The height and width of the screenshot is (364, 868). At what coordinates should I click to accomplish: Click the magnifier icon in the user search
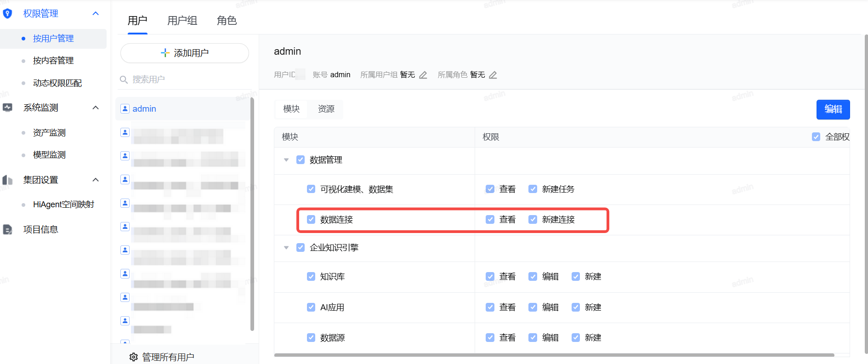pos(124,80)
